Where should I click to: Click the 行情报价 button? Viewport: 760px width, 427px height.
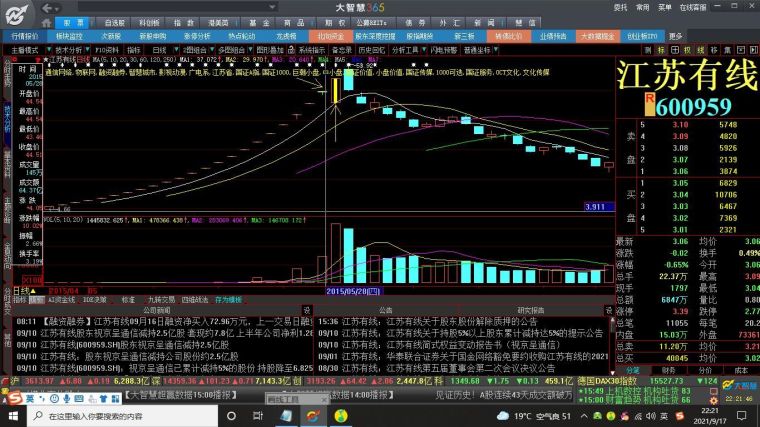[24, 36]
